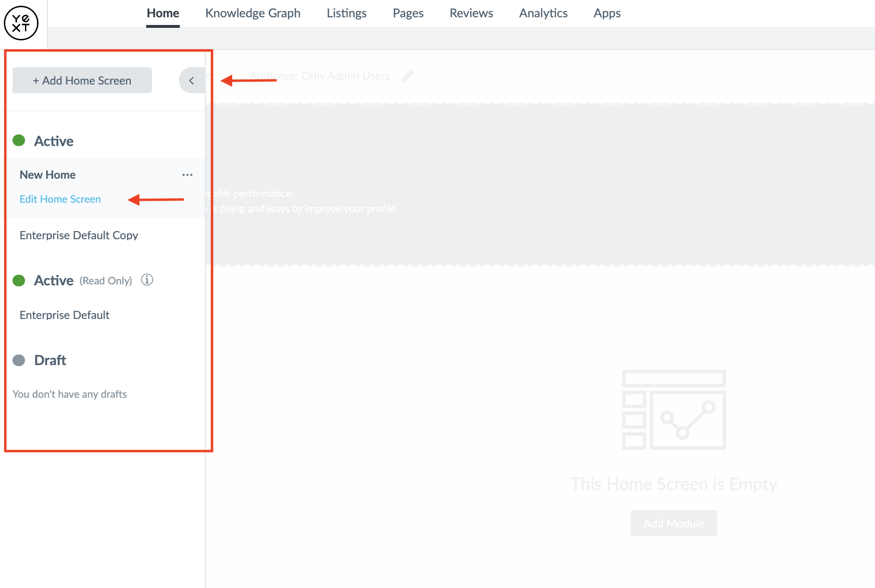Image resolution: width=875 pixels, height=588 pixels.
Task: Click the Yext logo icon
Action: point(21,23)
